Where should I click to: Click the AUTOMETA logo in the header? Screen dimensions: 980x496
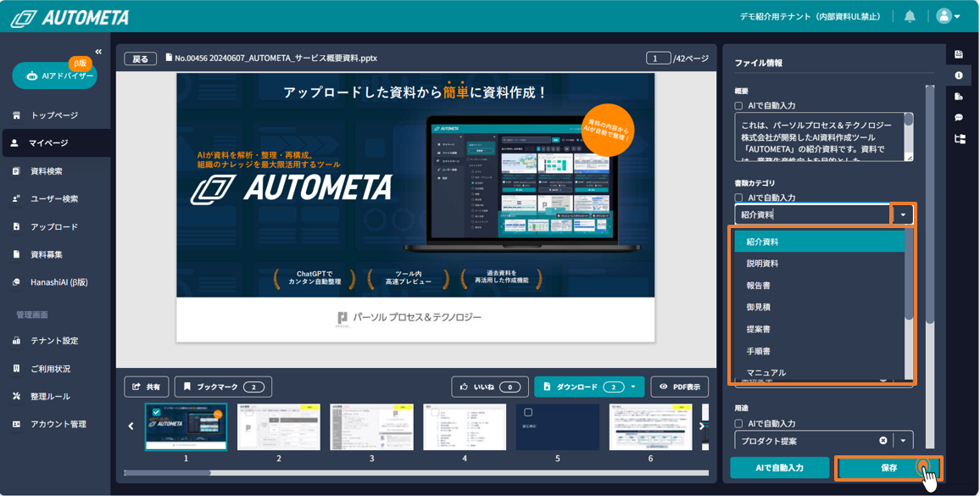point(70,18)
